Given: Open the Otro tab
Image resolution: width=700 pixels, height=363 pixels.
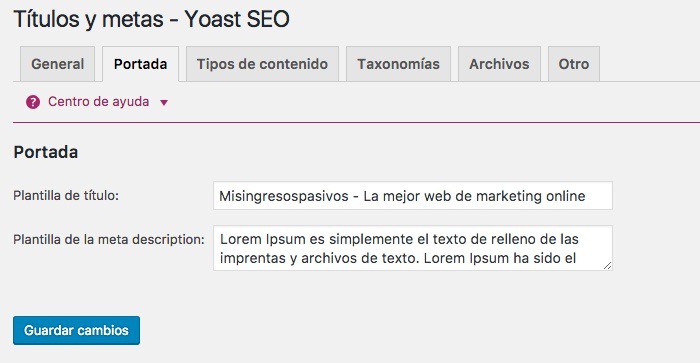Looking at the screenshot, I should pos(574,64).
